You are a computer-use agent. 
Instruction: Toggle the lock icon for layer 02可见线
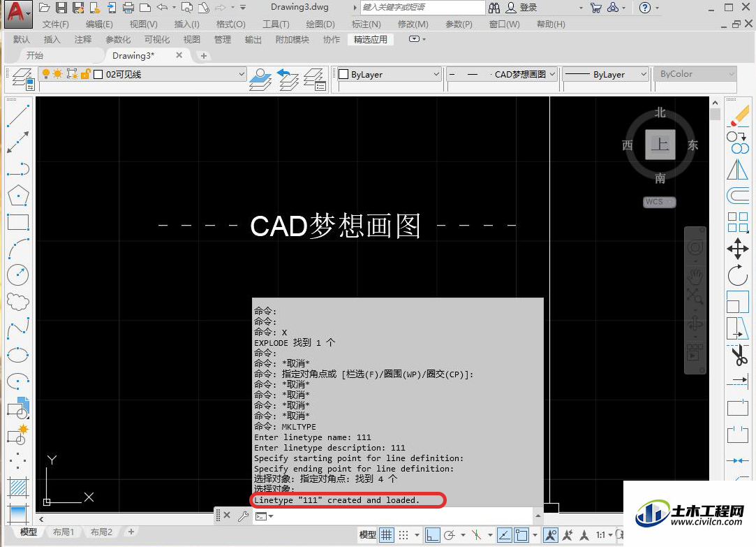tap(85, 74)
